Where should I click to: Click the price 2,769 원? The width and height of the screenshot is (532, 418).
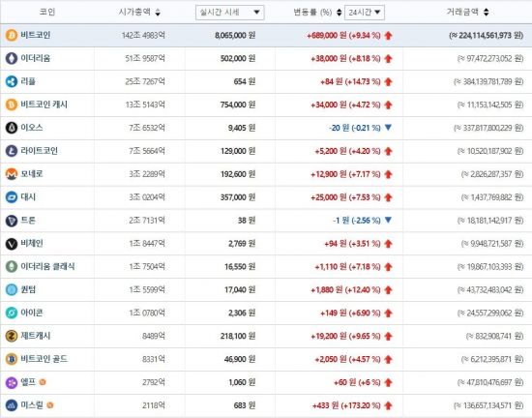pos(242,244)
